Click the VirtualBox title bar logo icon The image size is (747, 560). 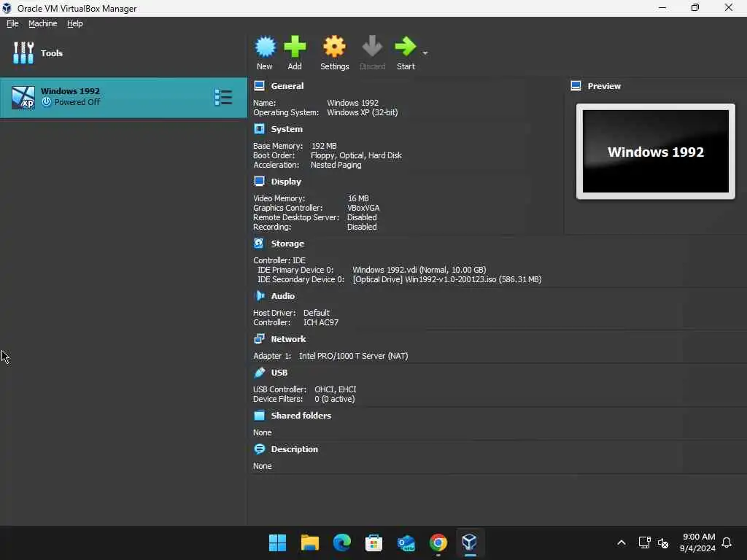7,8
